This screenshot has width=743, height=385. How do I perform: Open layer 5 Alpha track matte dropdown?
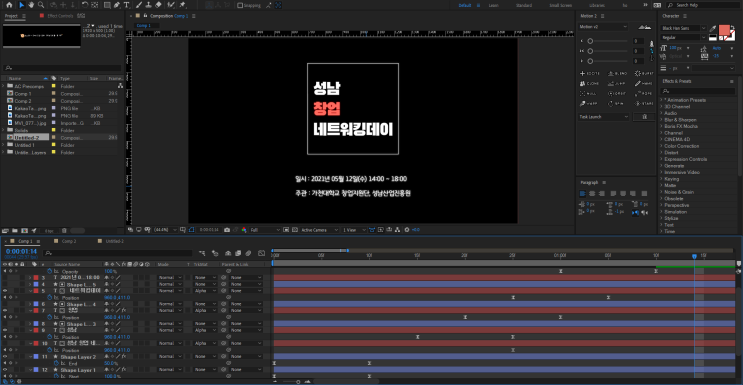[204, 291]
